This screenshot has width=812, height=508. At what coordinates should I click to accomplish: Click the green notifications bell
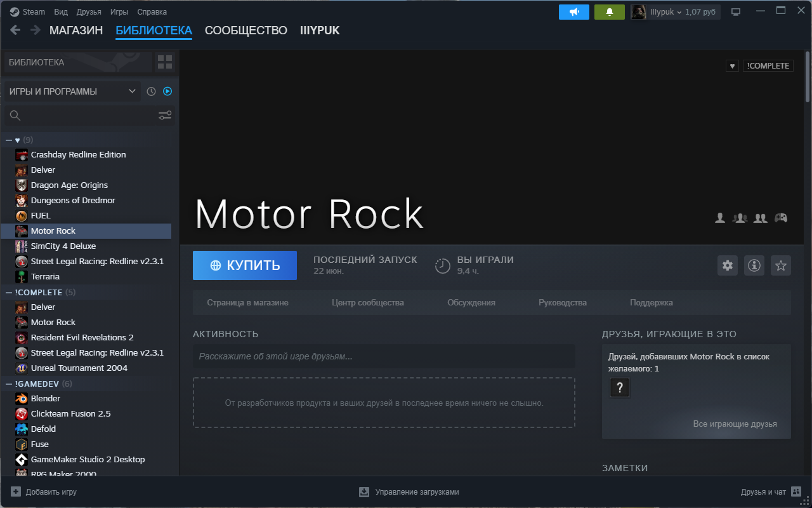[609, 12]
